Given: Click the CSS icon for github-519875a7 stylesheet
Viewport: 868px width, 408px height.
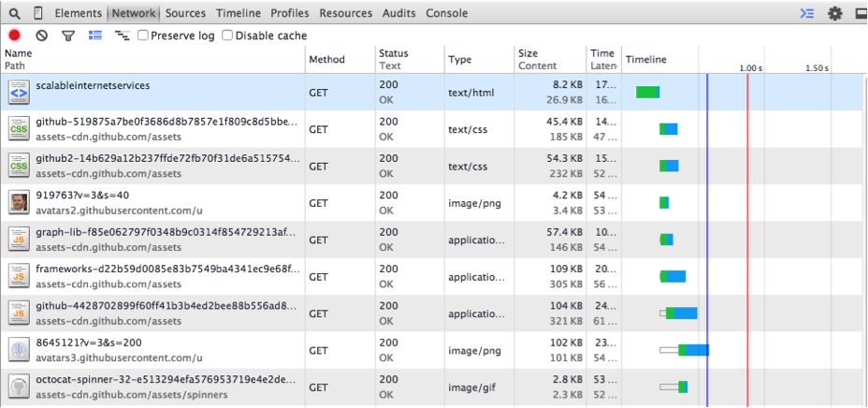Looking at the screenshot, I should tap(19, 129).
